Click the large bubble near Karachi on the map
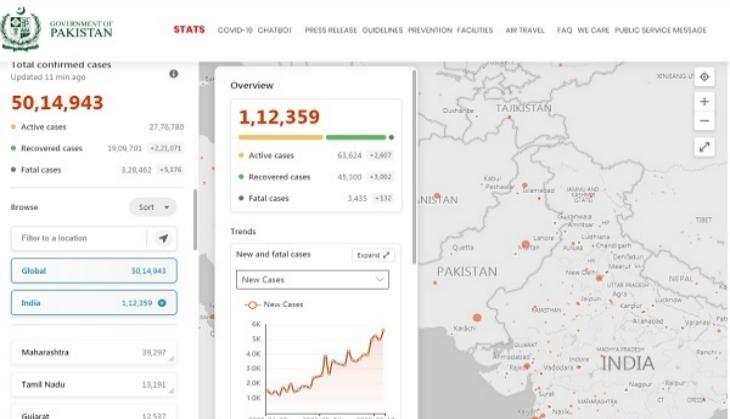Image resolution: width=730 pixels, height=419 pixels. coord(477,318)
